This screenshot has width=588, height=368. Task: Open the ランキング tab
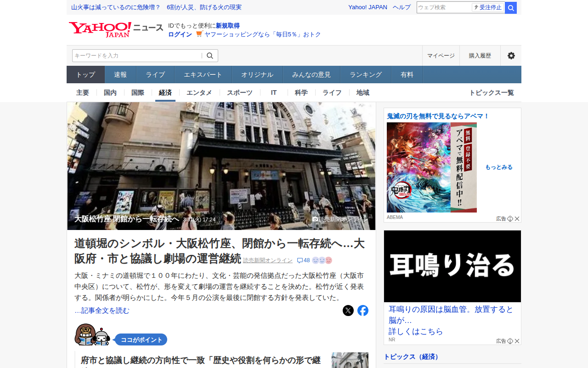tap(366, 75)
